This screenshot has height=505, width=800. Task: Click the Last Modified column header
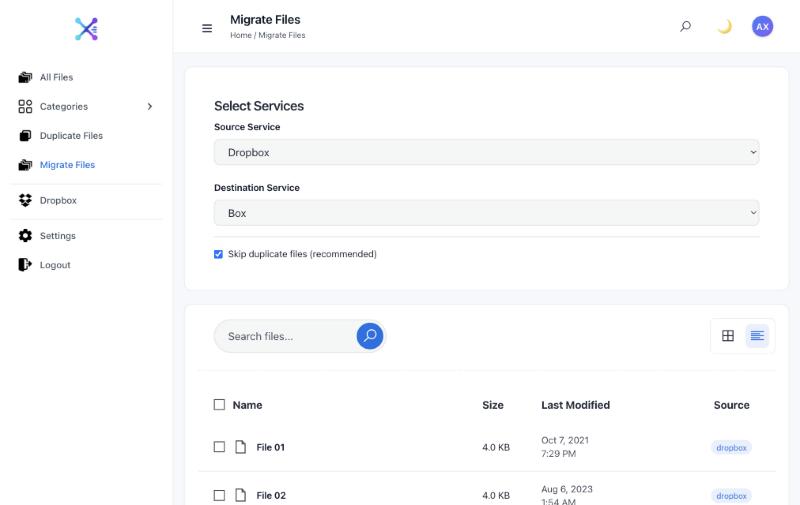tap(576, 405)
